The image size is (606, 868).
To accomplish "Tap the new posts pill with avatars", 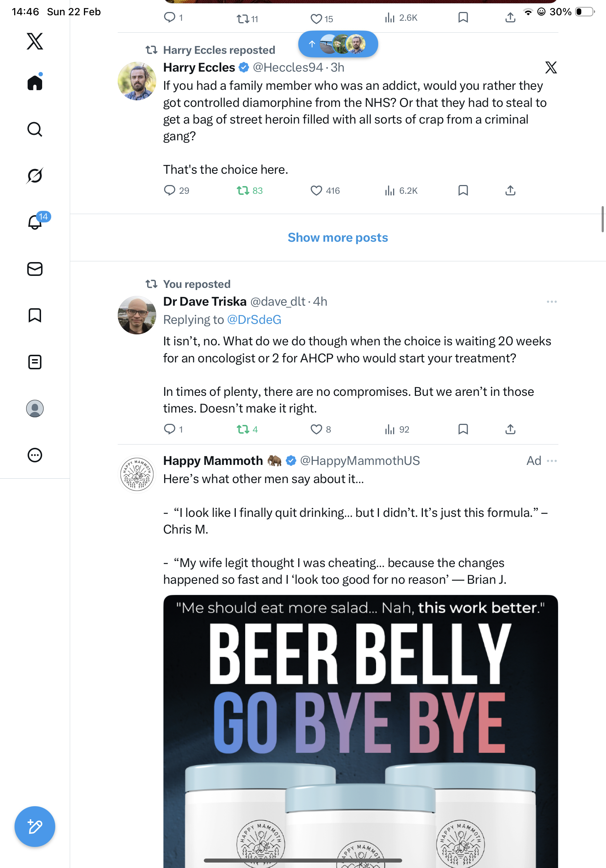I will coord(338,44).
